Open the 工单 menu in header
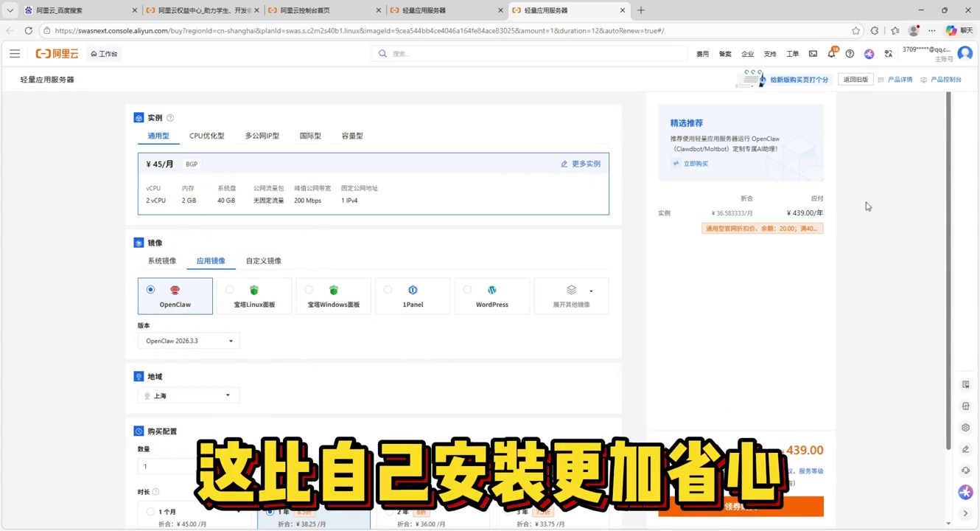 [793, 54]
